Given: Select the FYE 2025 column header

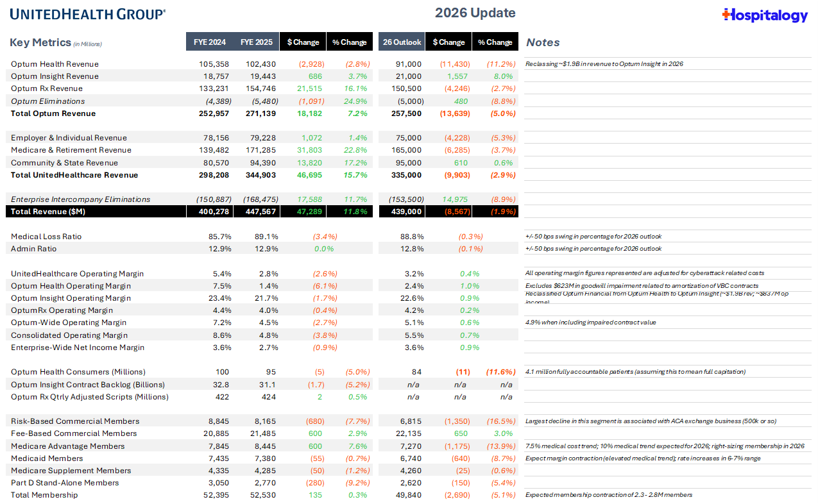Looking at the screenshot, I should (257, 42).
